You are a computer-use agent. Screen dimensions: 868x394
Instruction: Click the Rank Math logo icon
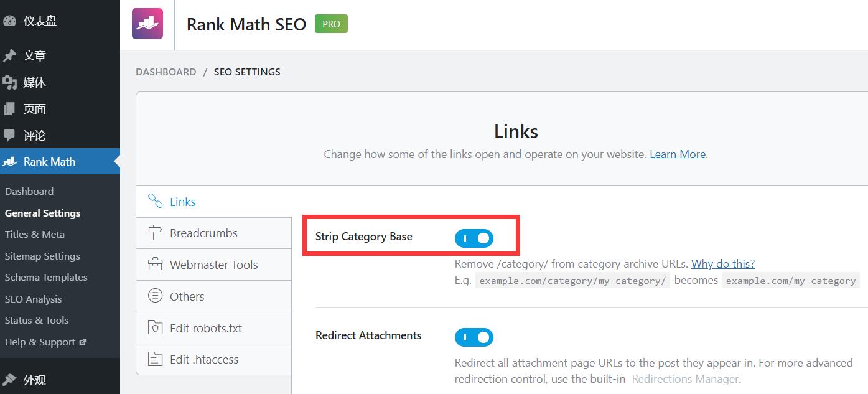[147, 24]
